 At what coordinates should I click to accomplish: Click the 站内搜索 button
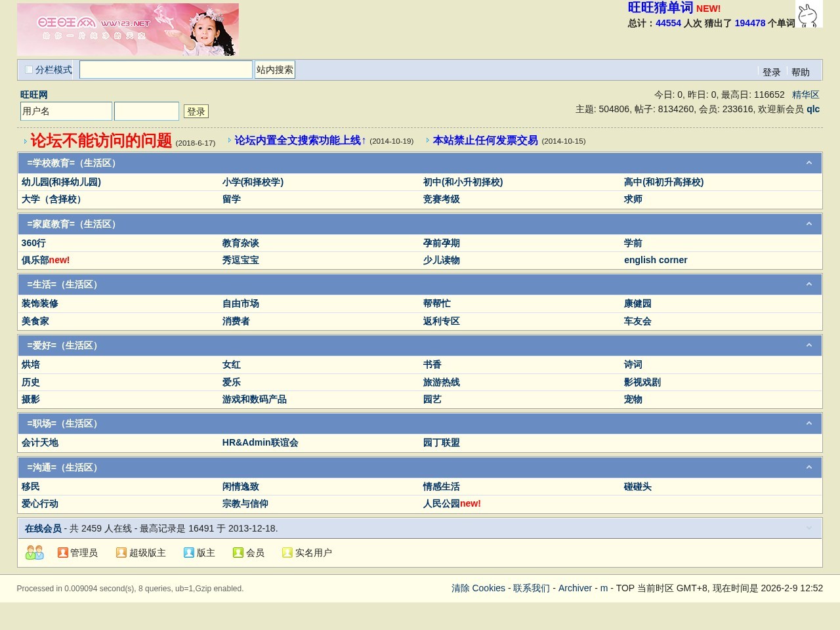pos(275,70)
